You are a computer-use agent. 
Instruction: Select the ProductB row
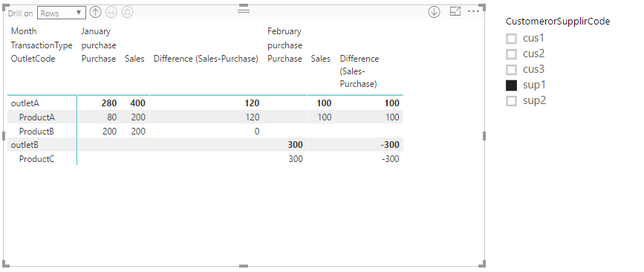click(x=37, y=132)
